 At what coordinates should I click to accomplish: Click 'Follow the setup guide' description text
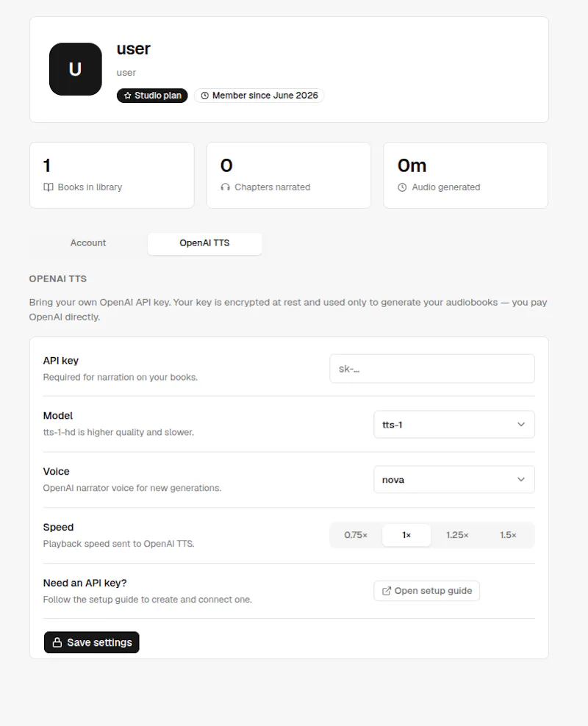(147, 600)
